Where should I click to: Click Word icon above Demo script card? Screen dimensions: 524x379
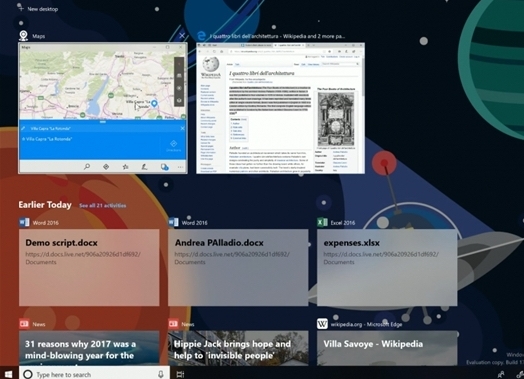click(24, 222)
